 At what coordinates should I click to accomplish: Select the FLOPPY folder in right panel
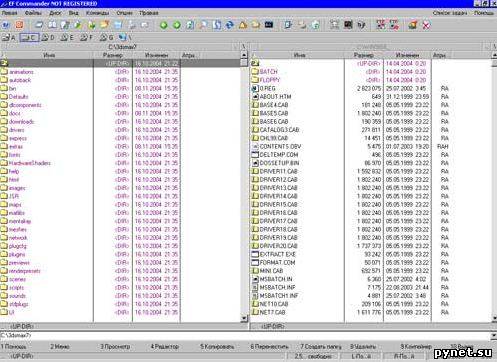(x=270, y=80)
